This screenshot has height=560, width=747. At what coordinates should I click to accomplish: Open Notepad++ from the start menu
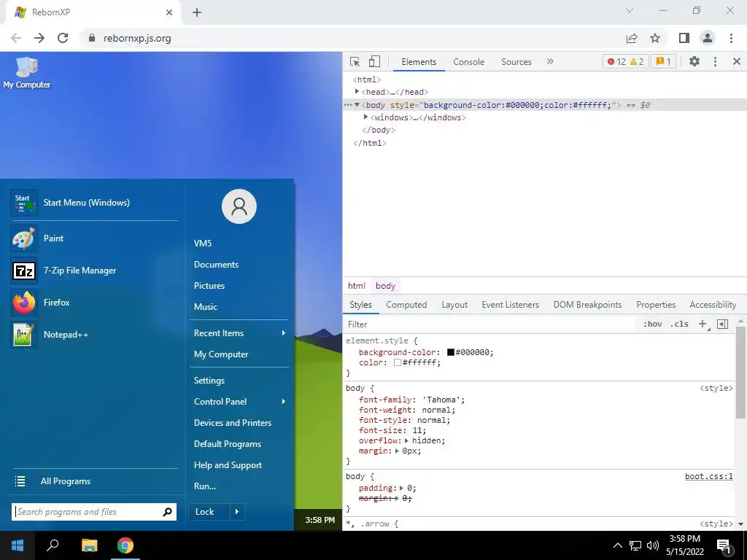[x=94, y=334]
